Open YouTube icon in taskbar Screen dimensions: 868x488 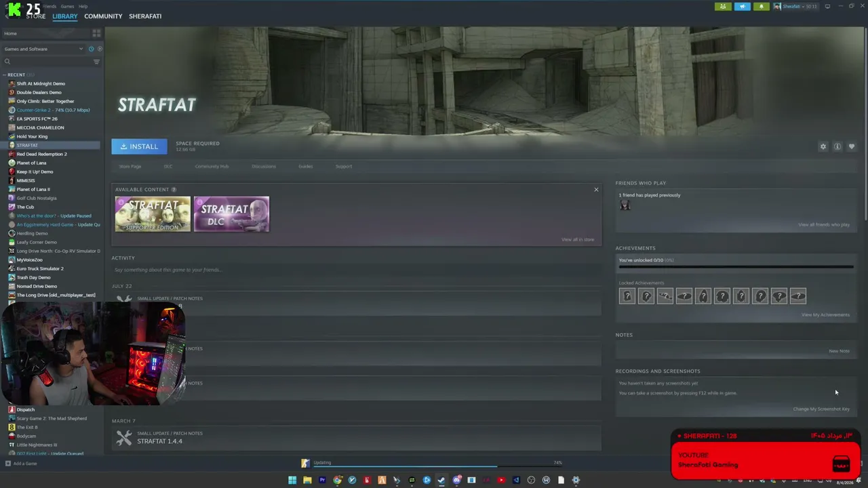click(501, 480)
